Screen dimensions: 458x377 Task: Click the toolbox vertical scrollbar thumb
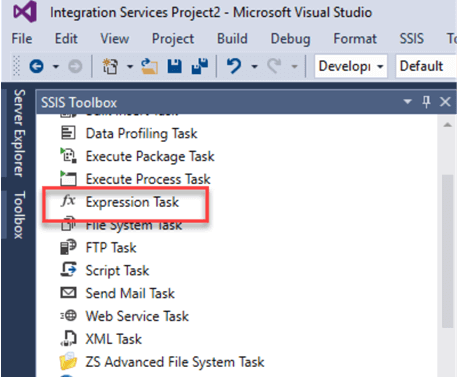[447, 251]
